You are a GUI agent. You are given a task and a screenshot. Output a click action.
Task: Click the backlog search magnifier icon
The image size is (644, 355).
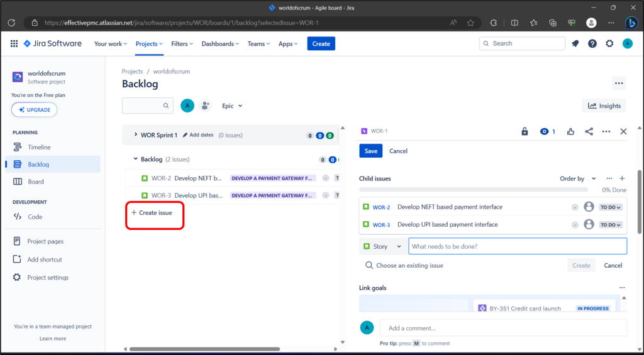(x=166, y=106)
